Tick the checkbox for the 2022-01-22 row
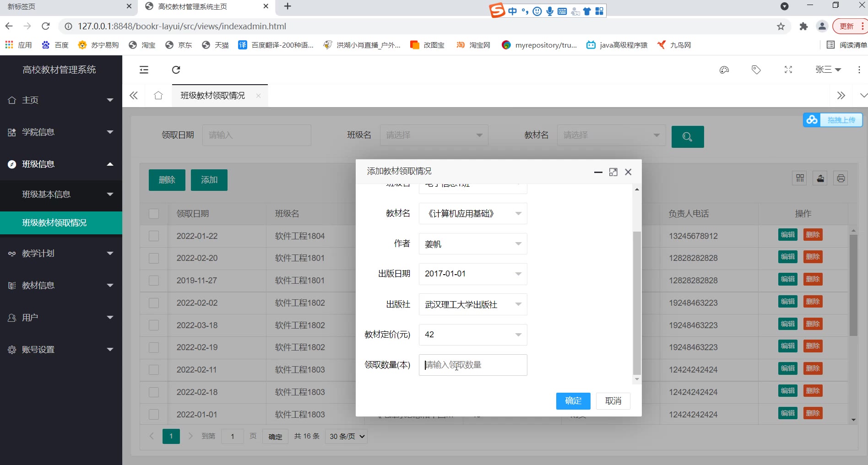This screenshot has width=868, height=465. 154,236
